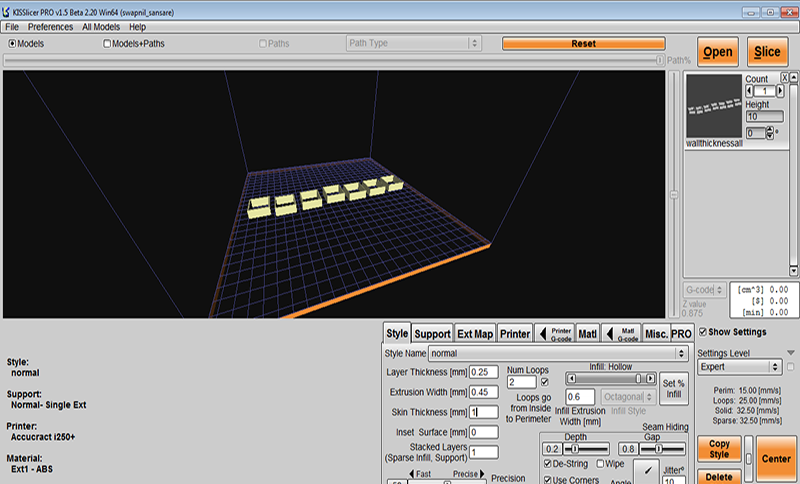The width and height of the screenshot is (800, 484).
Task: Click infill slider left arrow
Action: pyautogui.click(x=571, y=378)
